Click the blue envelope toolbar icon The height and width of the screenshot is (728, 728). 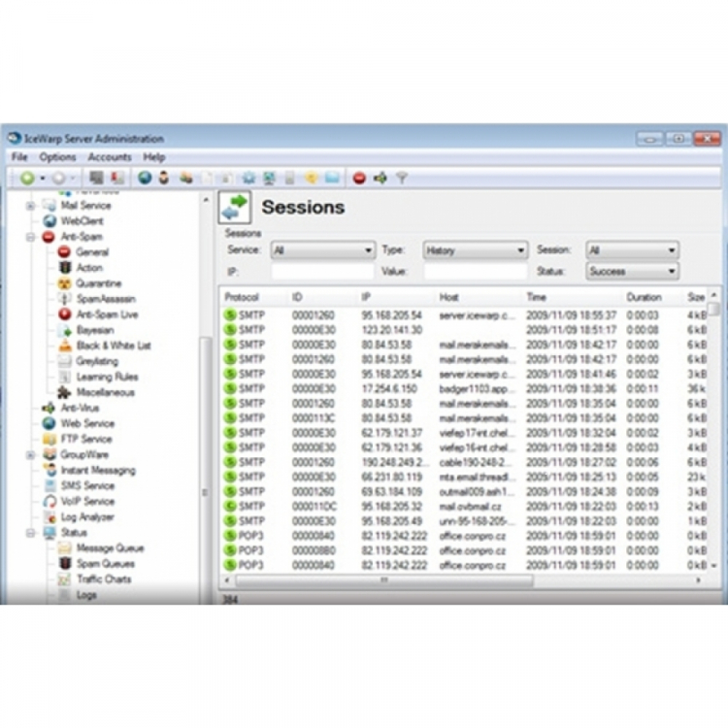point(332,178)
